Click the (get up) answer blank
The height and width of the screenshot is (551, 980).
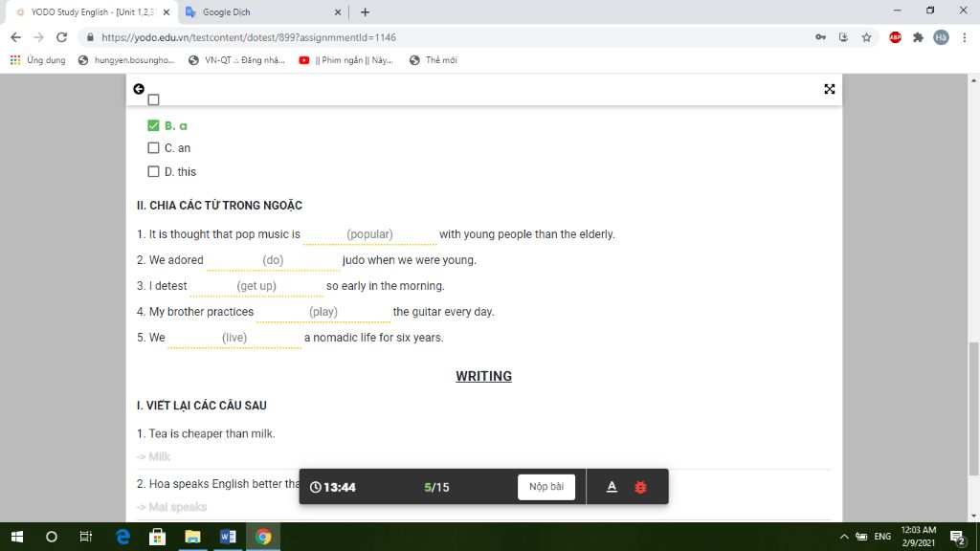[256, 286]
